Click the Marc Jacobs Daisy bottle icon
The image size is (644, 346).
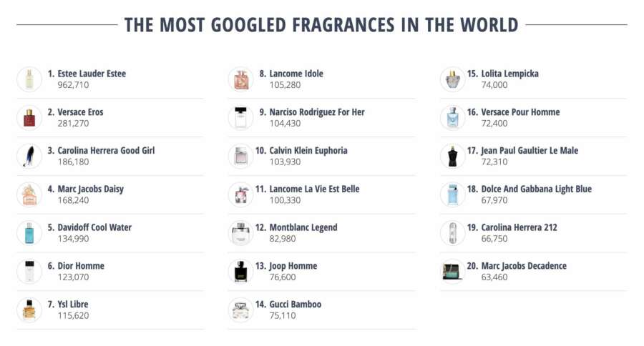29,194
